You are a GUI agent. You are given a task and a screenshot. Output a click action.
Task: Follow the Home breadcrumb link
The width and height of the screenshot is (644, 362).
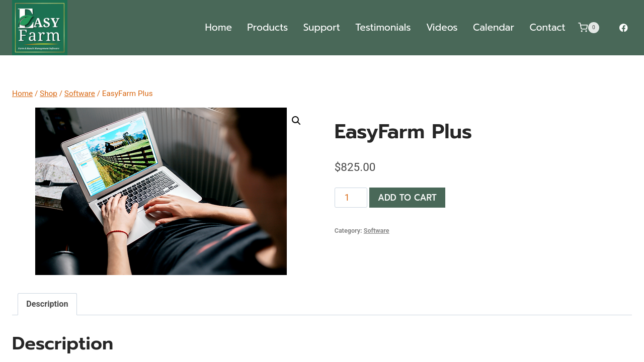pos(22,94)
